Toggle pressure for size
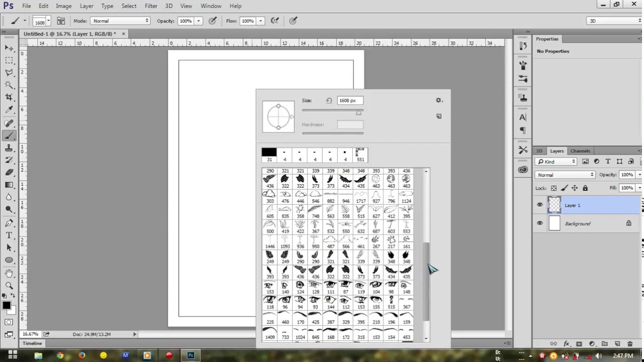644x362 pixels. [293, 21]
